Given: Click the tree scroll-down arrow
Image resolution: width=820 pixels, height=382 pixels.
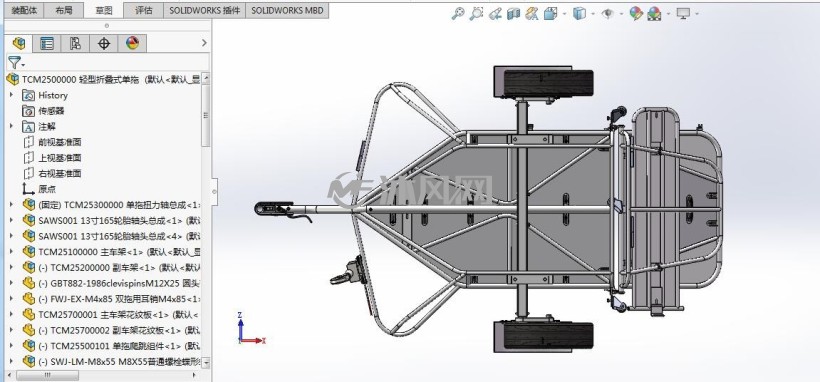Looking at the screenshot, I should pos(206,363).
